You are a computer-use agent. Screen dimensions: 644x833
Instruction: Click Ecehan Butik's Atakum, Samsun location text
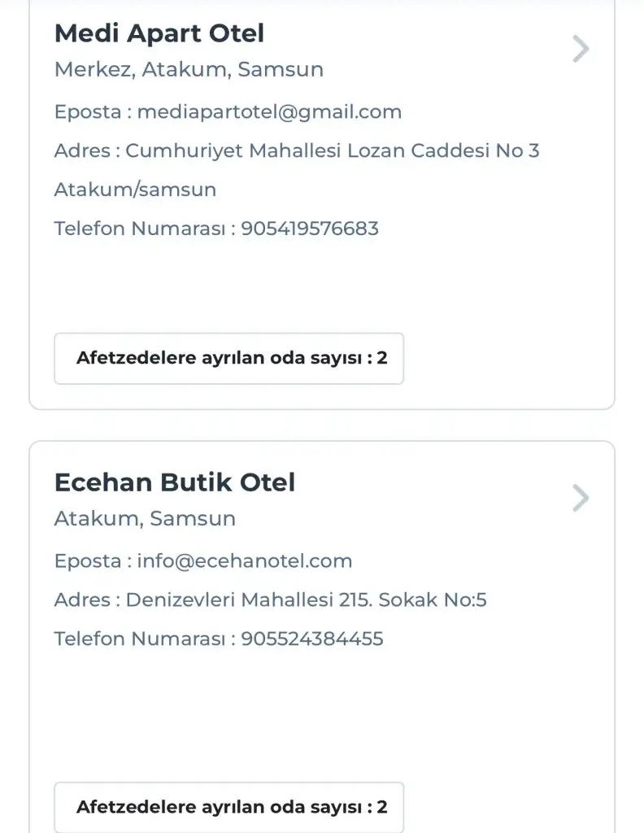(x=145, y=518)
